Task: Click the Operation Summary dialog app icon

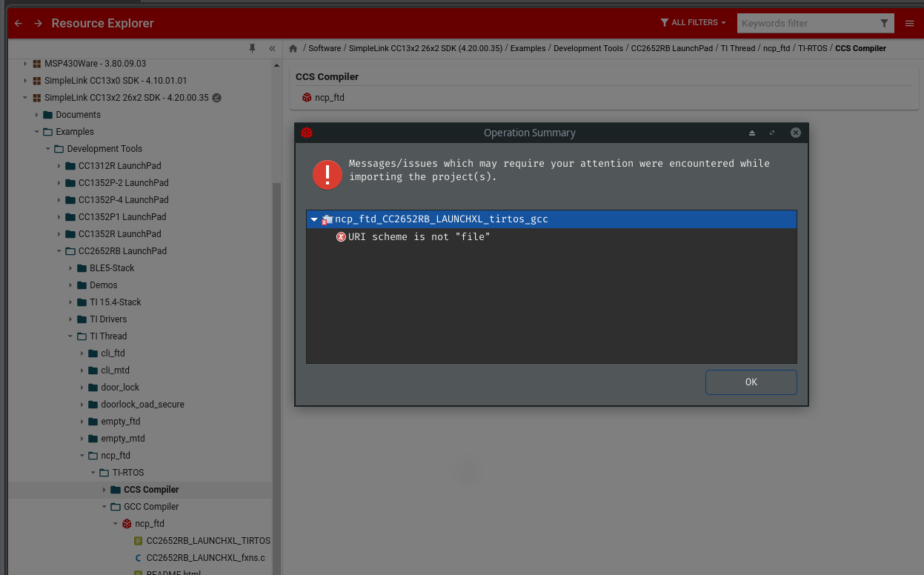Action: (x=307, y=133)
